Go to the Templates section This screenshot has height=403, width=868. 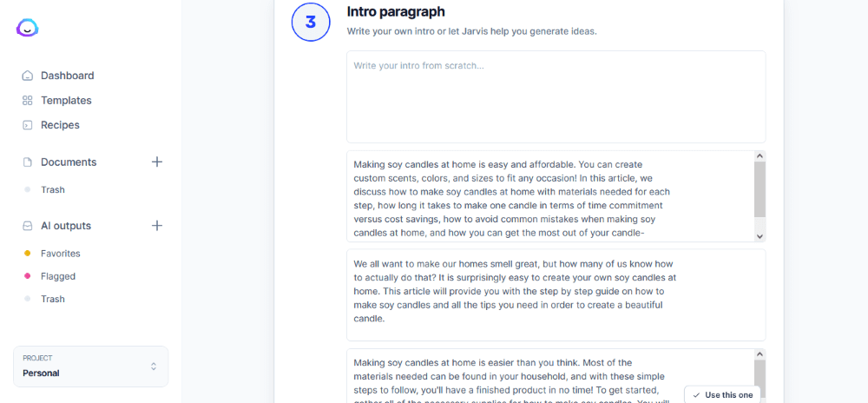pos(66,101)
